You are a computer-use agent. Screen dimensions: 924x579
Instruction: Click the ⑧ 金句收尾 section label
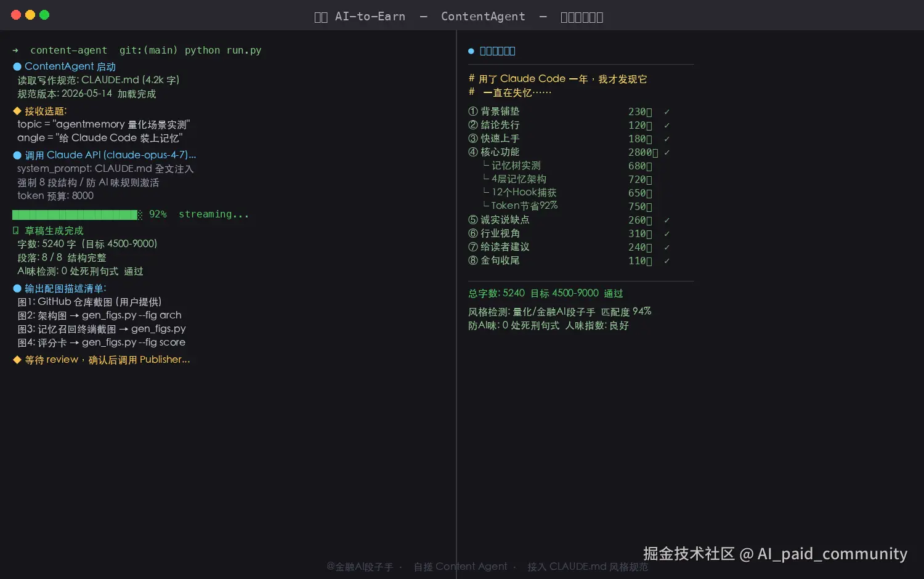click(494, 261)
